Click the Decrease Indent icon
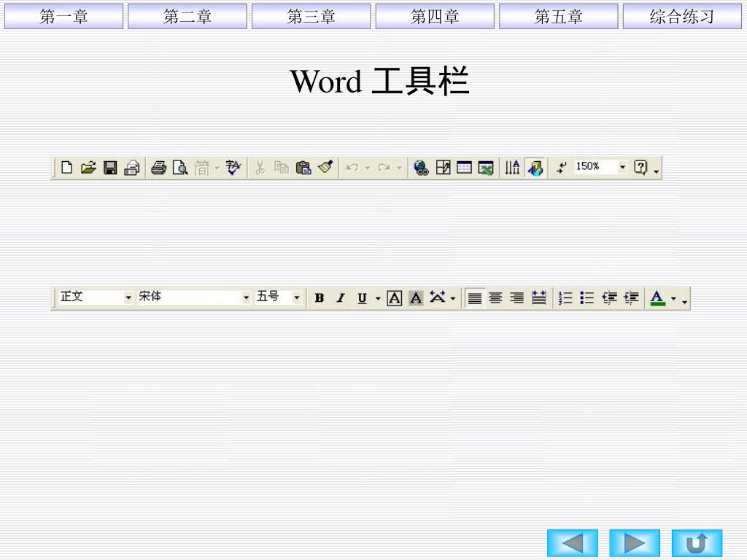This screenshot has width=747, height=560. [609, 298]
